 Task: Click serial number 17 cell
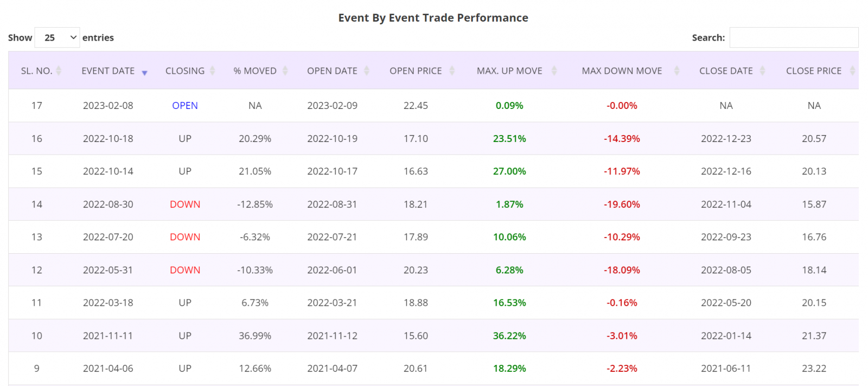pos(36,106)
